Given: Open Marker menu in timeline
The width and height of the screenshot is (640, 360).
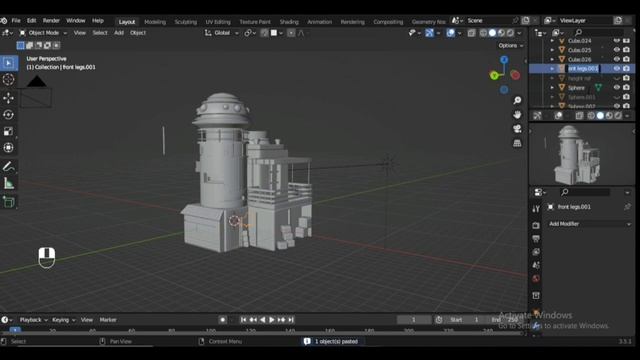Looking at the screenshot, I should pos(108,320).
